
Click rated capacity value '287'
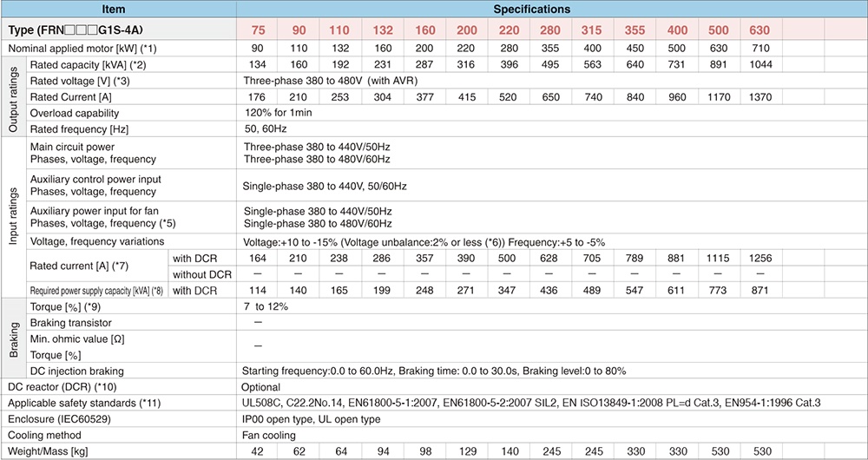click(x=424, y=65)
